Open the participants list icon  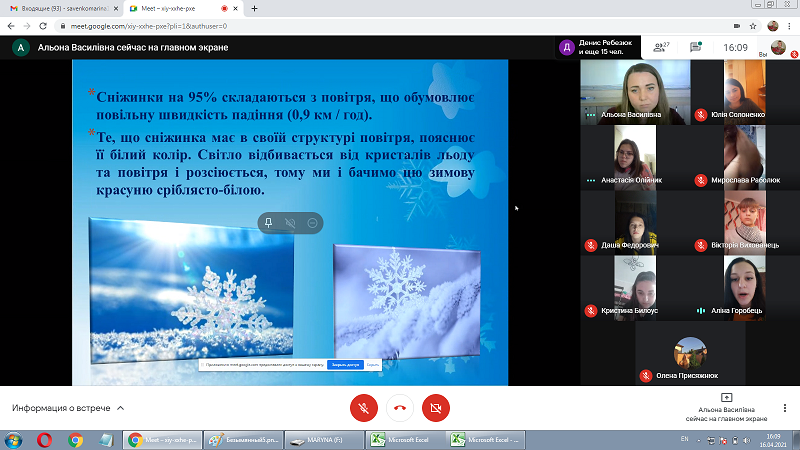pyautogui.click(x=661, y=47)
